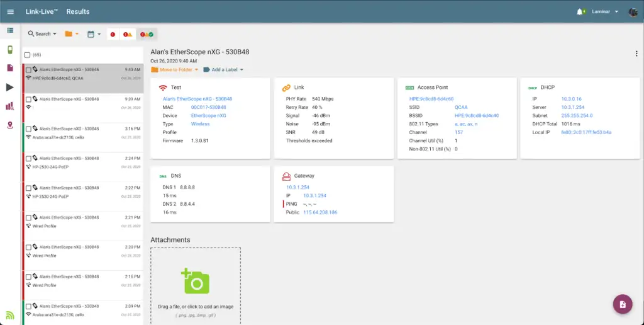Open the three-dot more options menu
This screenshot has height=325, width=644.
pyautogui.click(x=636, y=54)
